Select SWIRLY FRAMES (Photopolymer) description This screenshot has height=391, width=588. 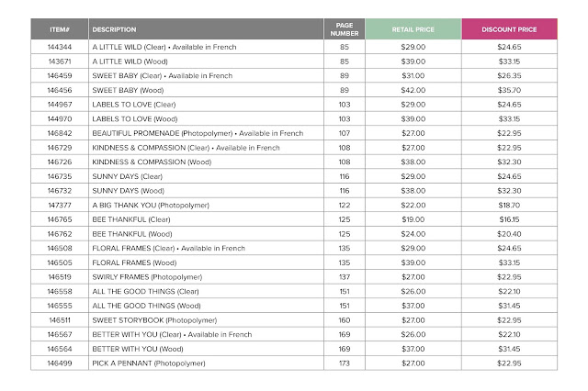point(148,277)
